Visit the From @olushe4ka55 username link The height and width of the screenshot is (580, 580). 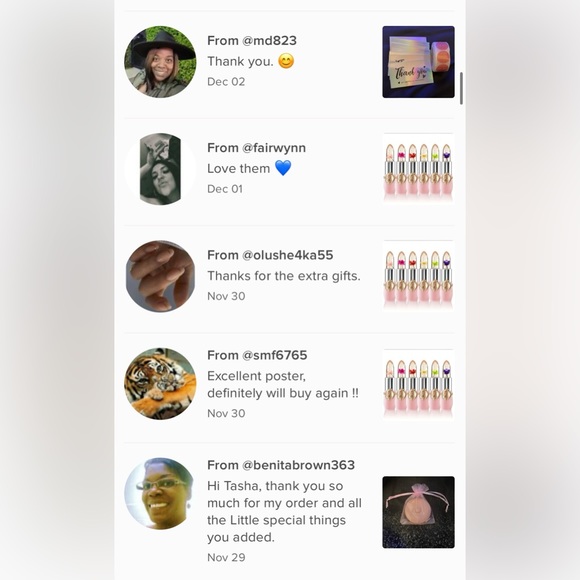pos(270,255)
